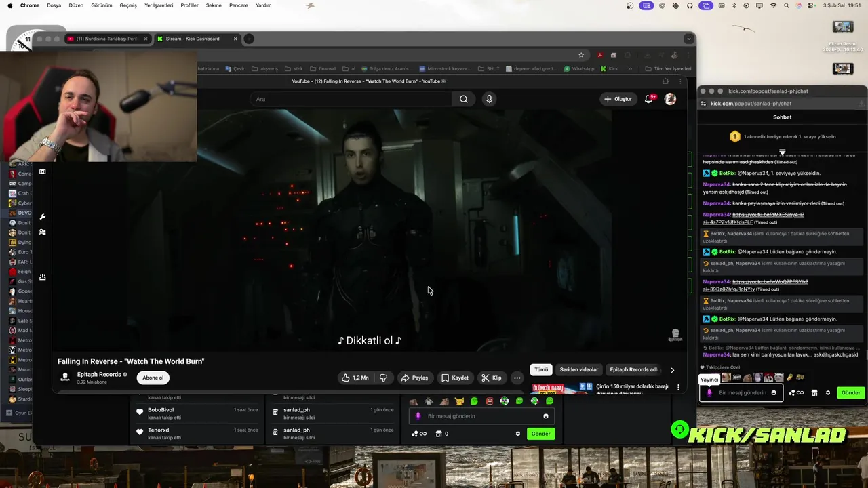Click the YouTube search magnifier icon

pyautogui.click(x=463, y=99)
